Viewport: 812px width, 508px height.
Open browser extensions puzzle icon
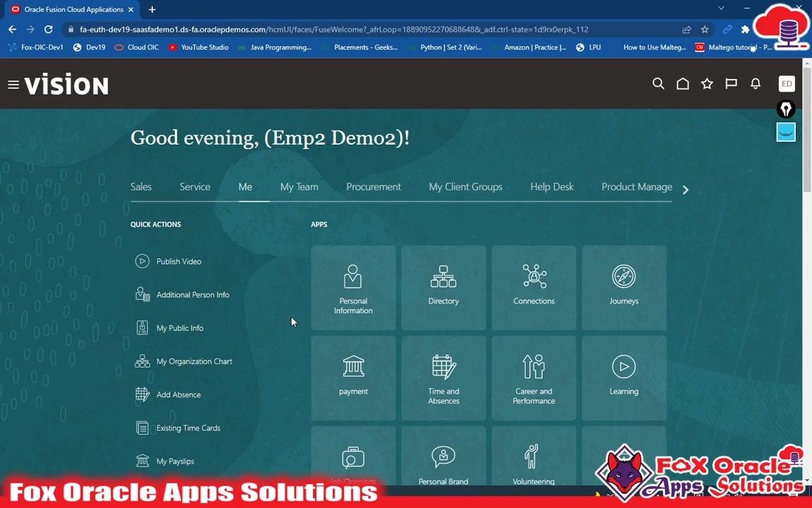745,30
